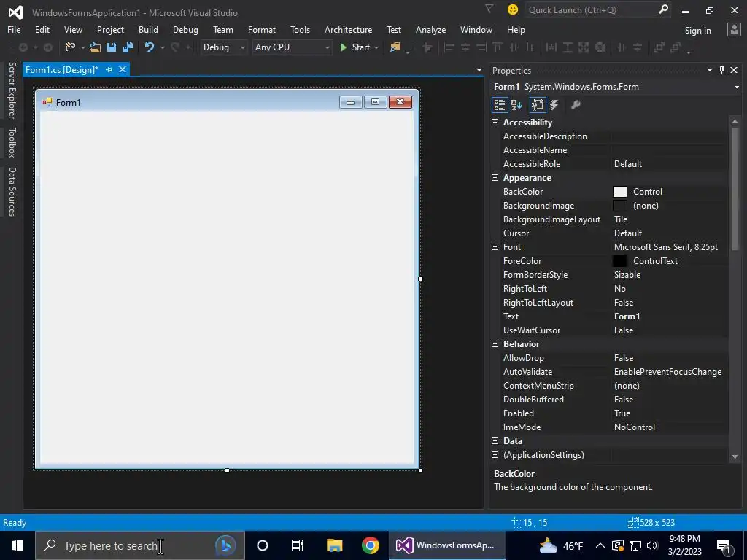Click the Align Lefts layout icon
This screenshot has height=560, width=747.
click(x=449, y=47)
